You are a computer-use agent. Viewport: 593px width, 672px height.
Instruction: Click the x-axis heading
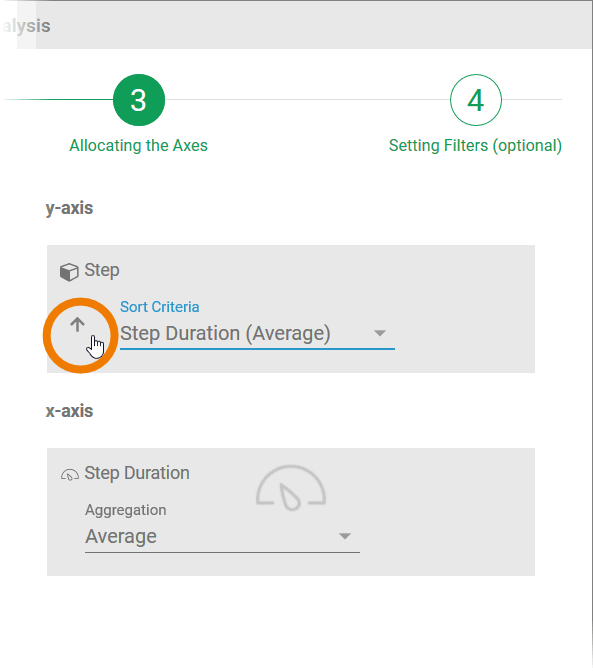69,411
